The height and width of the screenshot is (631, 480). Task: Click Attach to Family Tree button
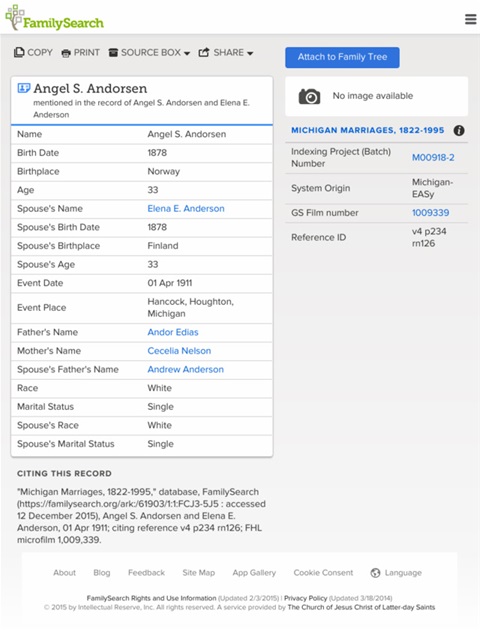[342, 57]
